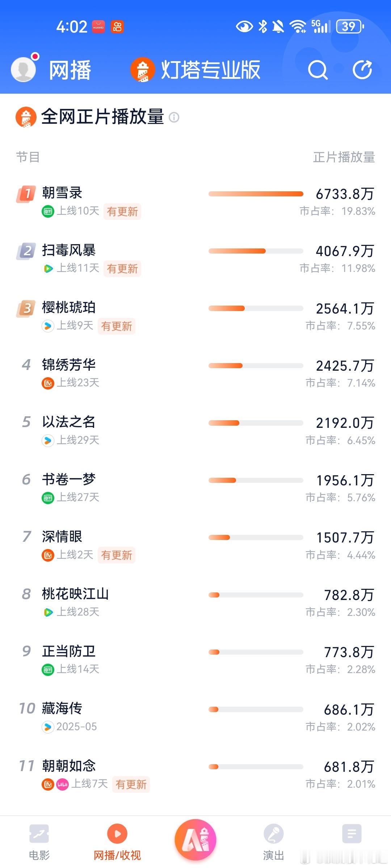Open the search magnifier icon
Viewport: 391px width, 868px height.
318,70
